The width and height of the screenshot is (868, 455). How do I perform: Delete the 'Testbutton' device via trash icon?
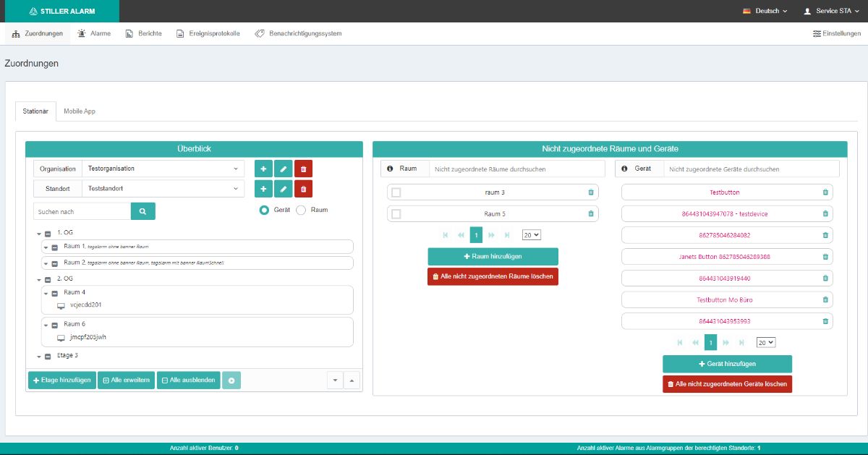tap(825, 192)
